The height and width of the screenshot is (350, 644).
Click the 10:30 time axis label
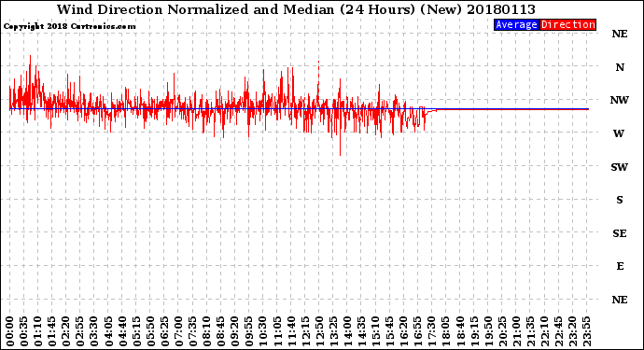click(x=263, y=331)
